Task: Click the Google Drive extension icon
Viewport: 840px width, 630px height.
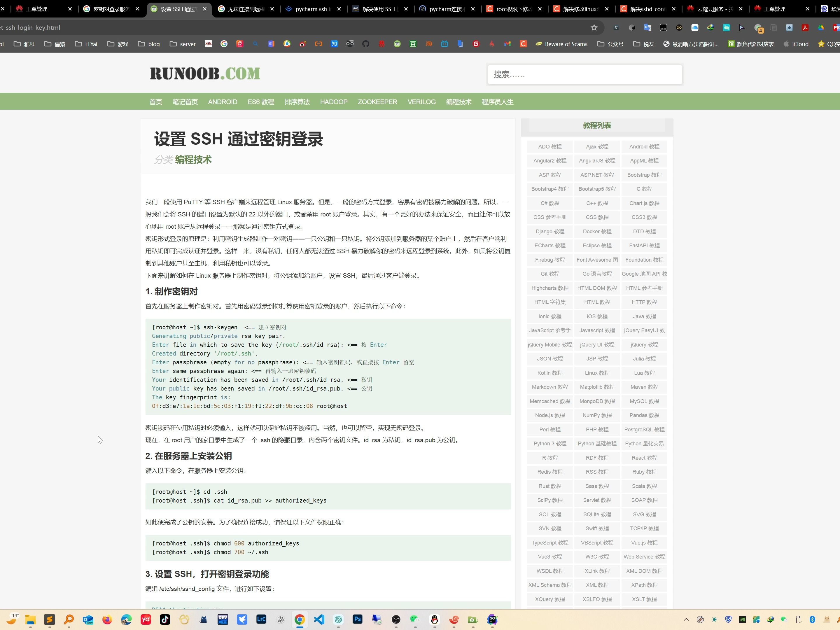Action: point(821,27)
